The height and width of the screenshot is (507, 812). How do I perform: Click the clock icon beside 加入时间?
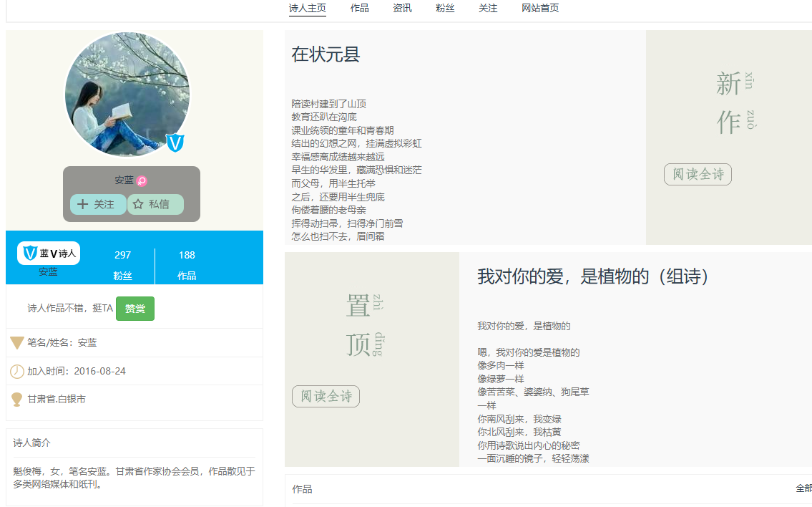pyautogui.click(x=17, y=372)
